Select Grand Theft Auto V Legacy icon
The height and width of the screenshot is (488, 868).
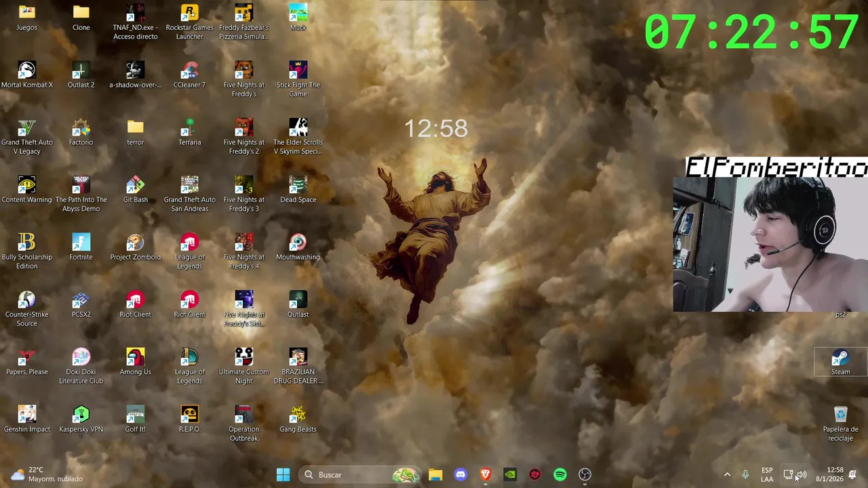coord(27,137)
